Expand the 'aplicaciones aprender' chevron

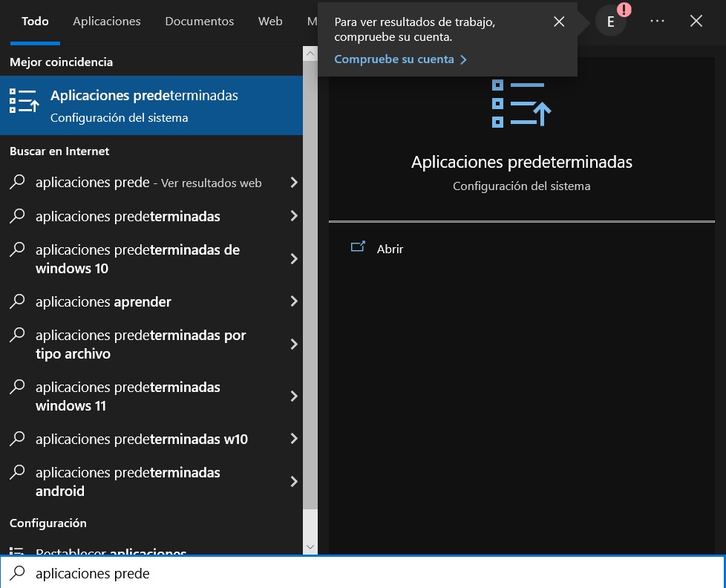pyautogui.click(x=293, y=301)
